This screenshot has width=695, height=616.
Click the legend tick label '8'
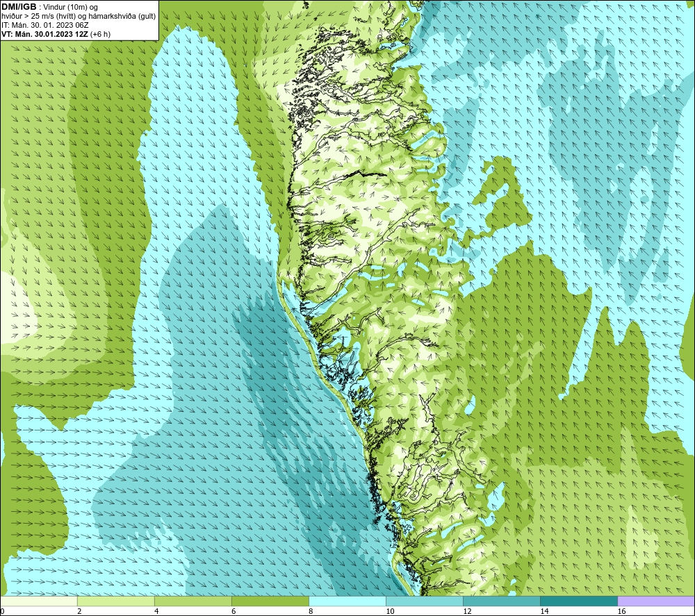pos(311,612)
